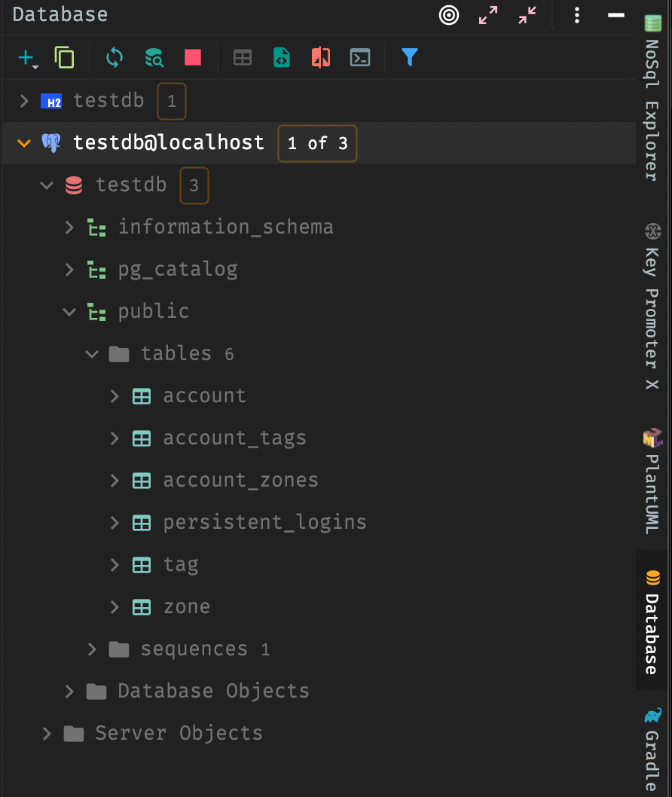Expand the information_schema schema

point(69,227)
